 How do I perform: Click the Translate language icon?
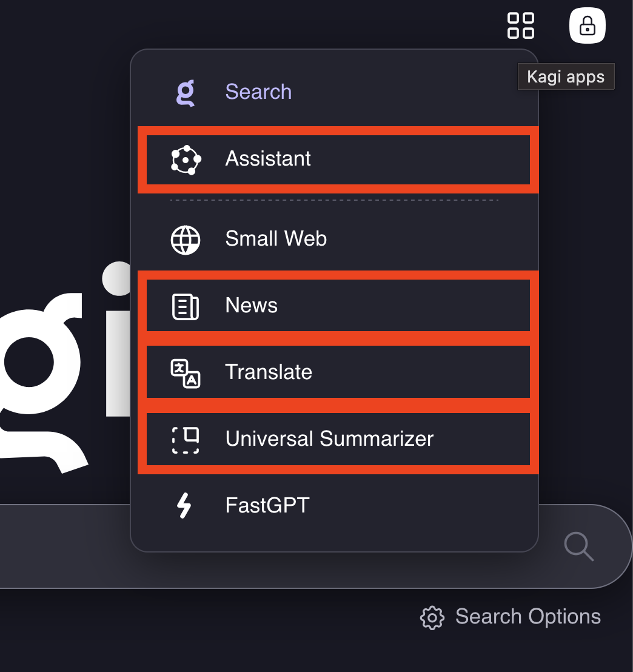[186, 372]
